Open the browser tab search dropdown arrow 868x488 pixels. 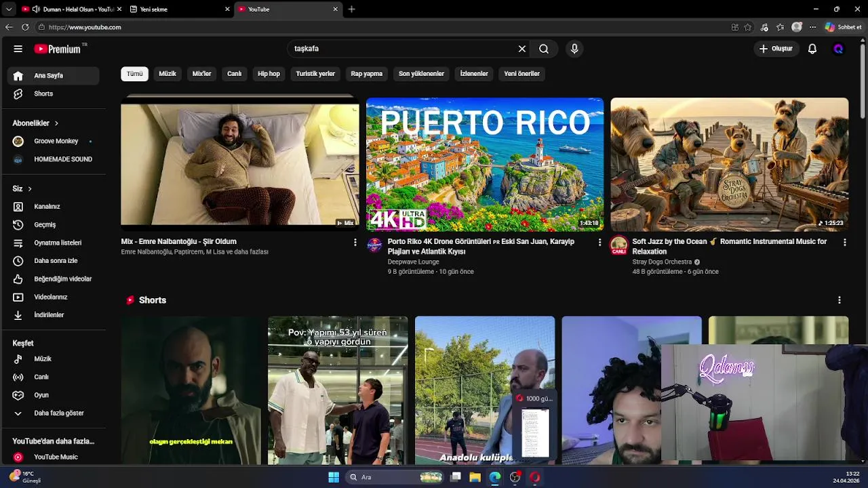pos(8,9)
